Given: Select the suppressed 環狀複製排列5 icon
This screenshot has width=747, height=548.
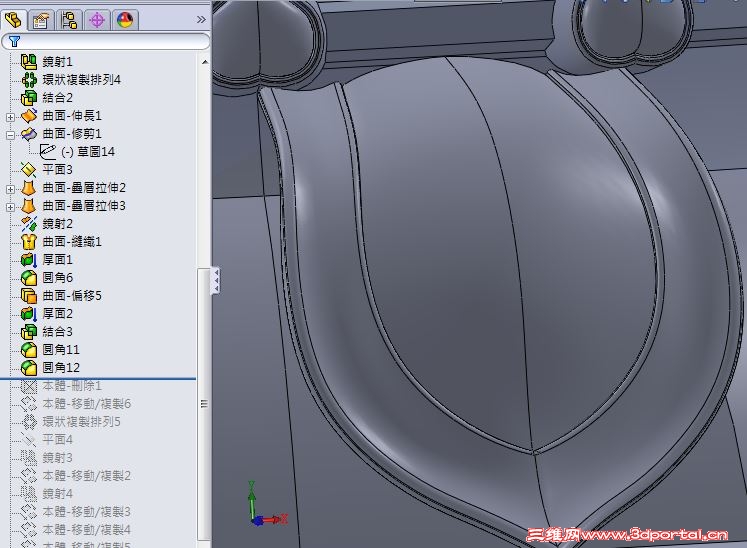Looking at the screenshot, I should click(x=29, y=422).
